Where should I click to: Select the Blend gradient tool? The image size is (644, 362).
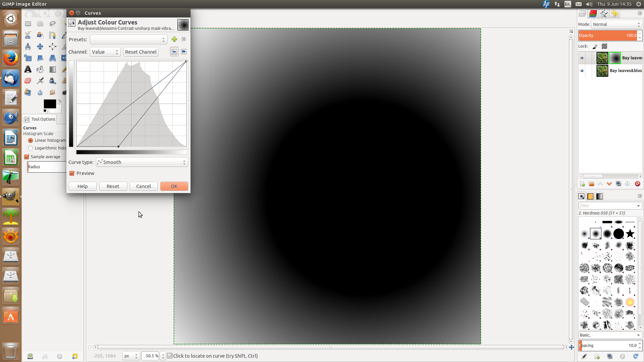[52, 69]
